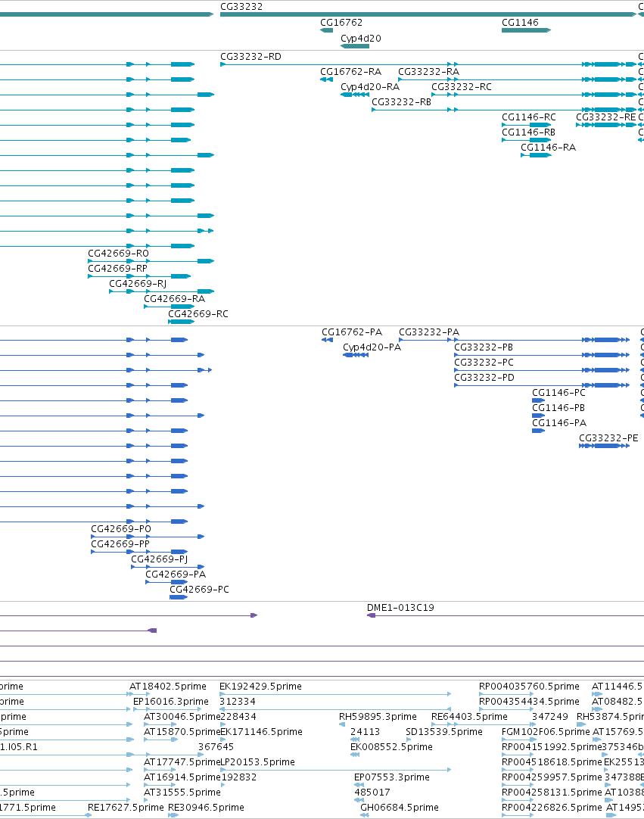Click the 367645 feature label
The width and height of the screenshot is (644, 819).
click(x=216, y=747)
